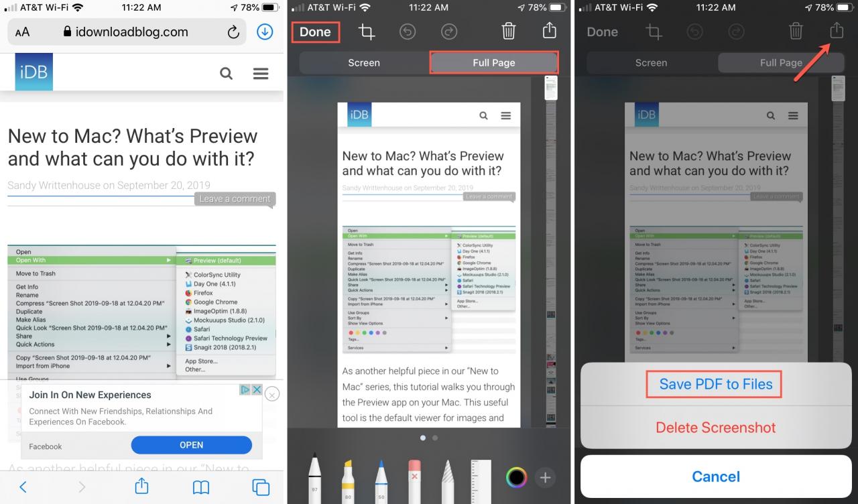Open Safari bookmarks book icon
The image size is (858, 504).
coord(201,487)
